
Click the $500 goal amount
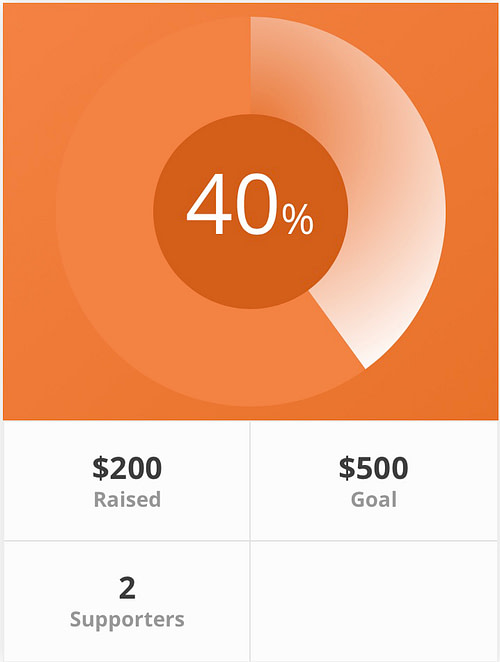pyautogui.click(x=373, y=468)
